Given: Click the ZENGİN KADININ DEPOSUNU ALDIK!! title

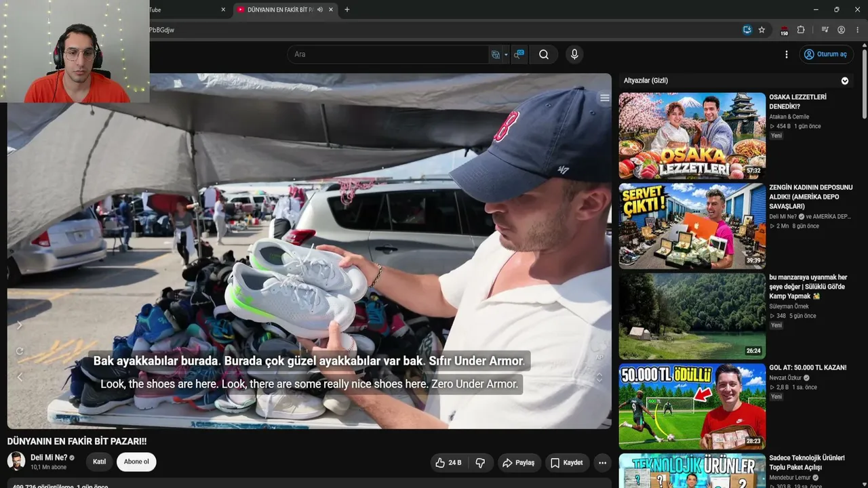Looking at the screenshot, I should point(811,197).
